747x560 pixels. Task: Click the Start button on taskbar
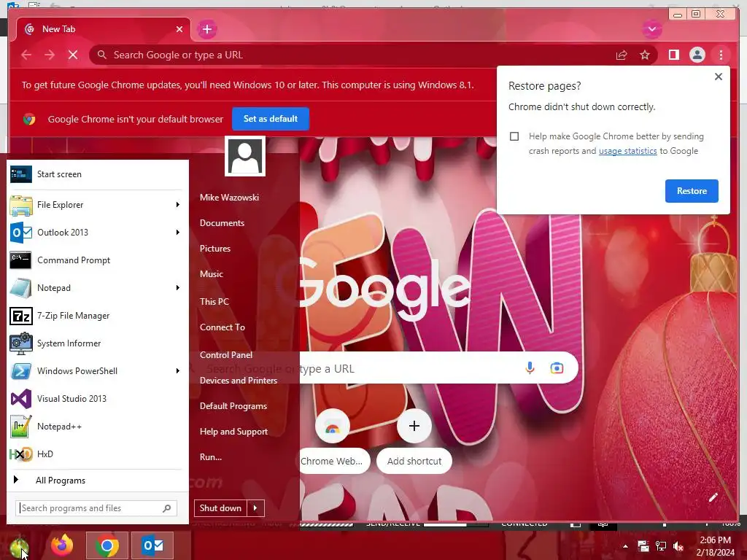20,546
